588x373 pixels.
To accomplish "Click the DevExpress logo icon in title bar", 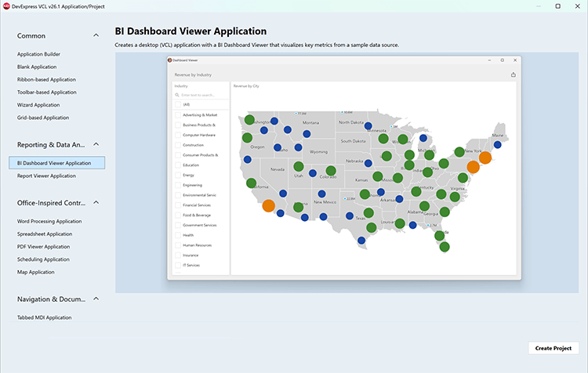I will point(6,6).
